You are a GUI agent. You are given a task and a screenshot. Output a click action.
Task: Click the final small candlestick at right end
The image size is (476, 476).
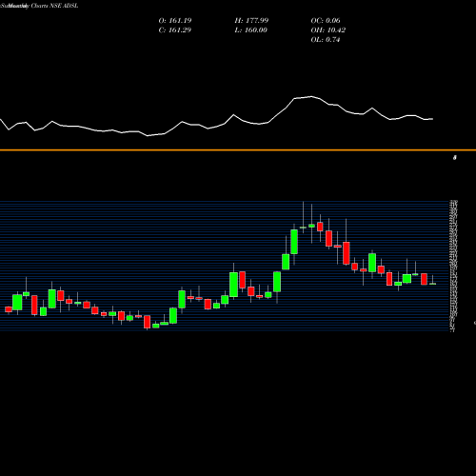click(x=432, y=284)
